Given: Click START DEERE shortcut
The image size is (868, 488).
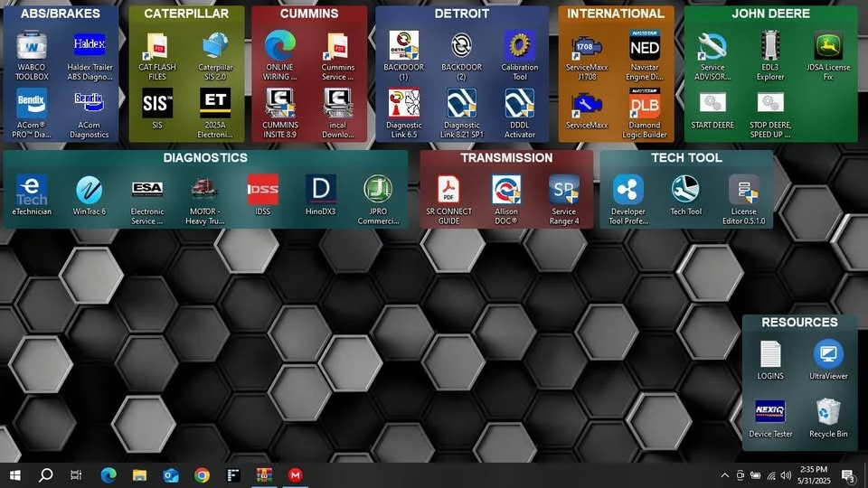Looking at the screenshot, I should point(712,109).
